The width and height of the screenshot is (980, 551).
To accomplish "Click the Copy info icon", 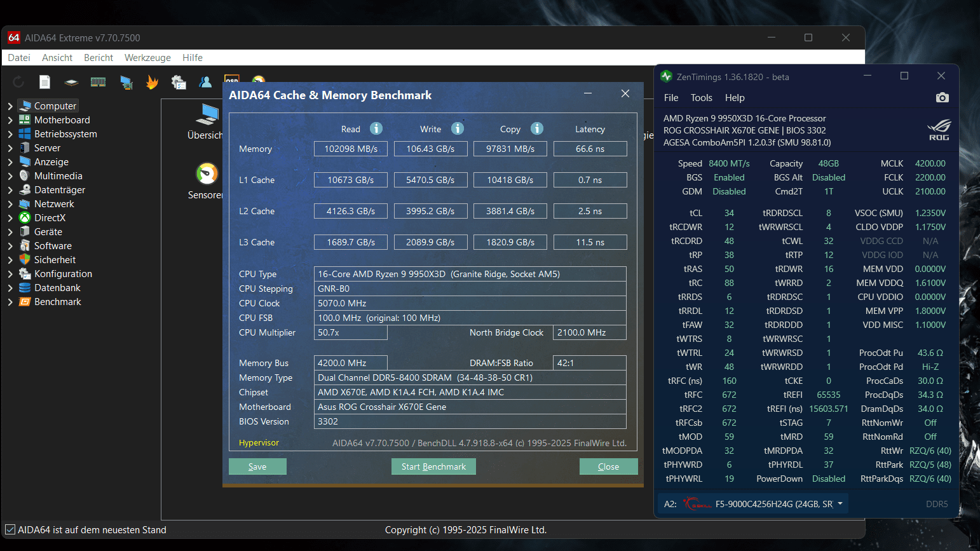I will (x=537, y=128).
